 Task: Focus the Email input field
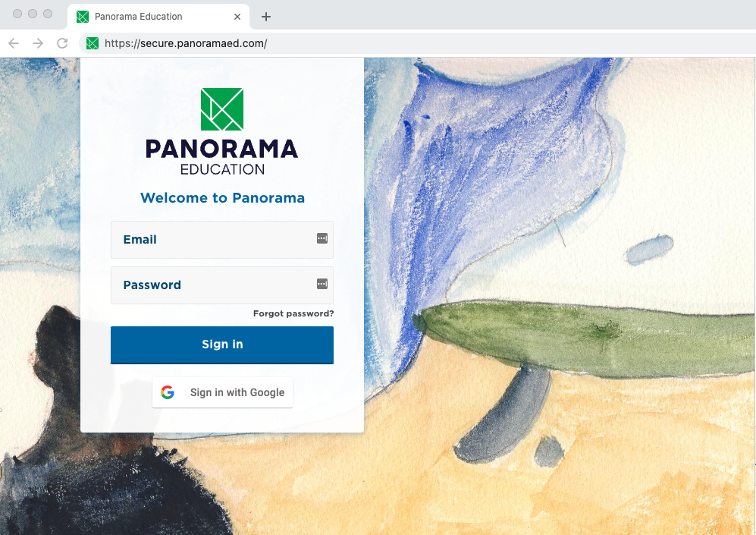[222, 240]
